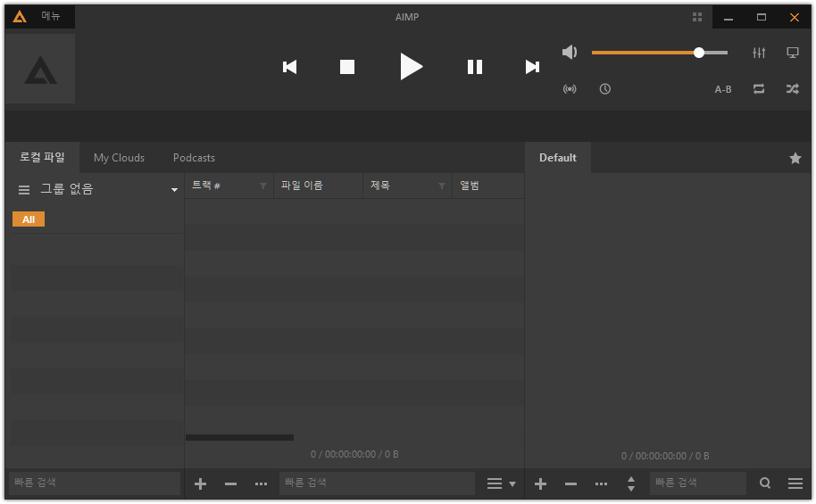Skip to the next track
The width and height of the screenshot is (816, 504).
532,67
